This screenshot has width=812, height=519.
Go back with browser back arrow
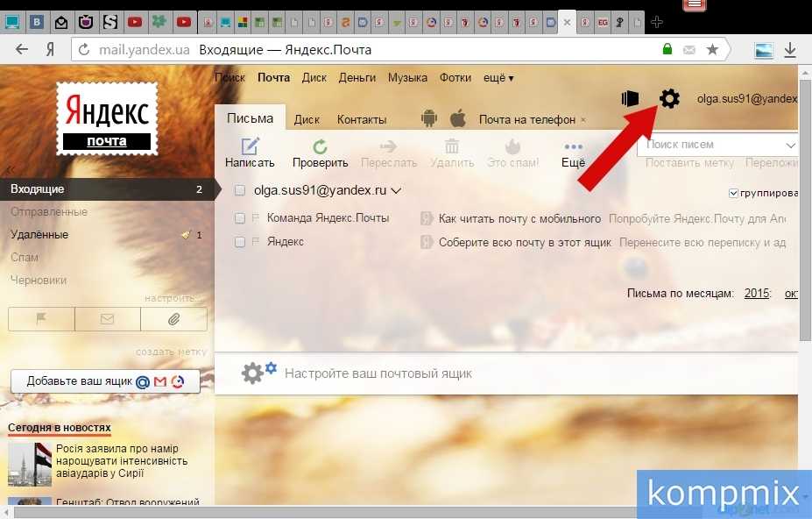tap(22, 50)
